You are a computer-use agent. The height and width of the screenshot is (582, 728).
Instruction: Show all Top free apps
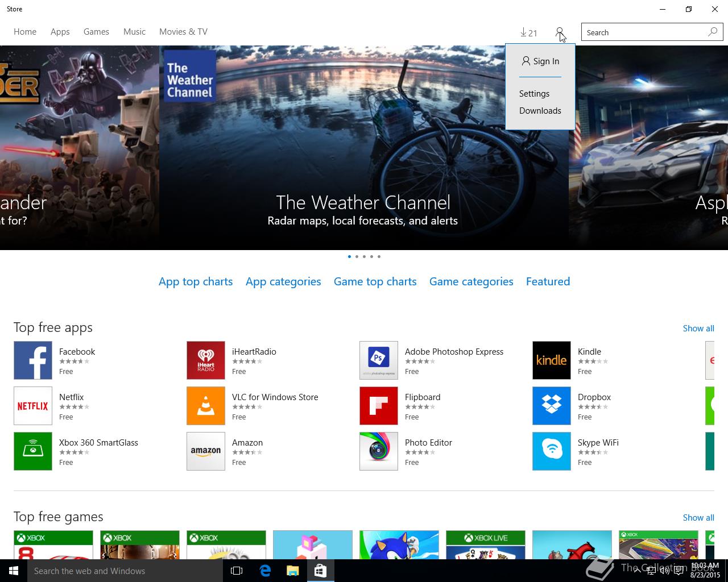(698, 329)
